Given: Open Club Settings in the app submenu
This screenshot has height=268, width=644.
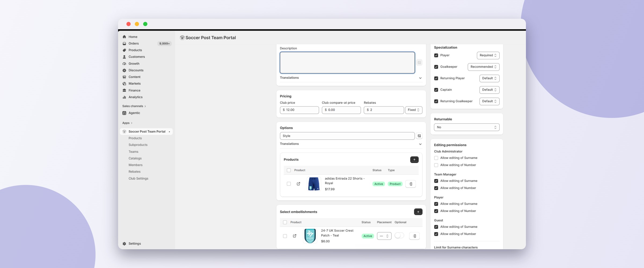Looking at the screenshot, I should point(138,178).
